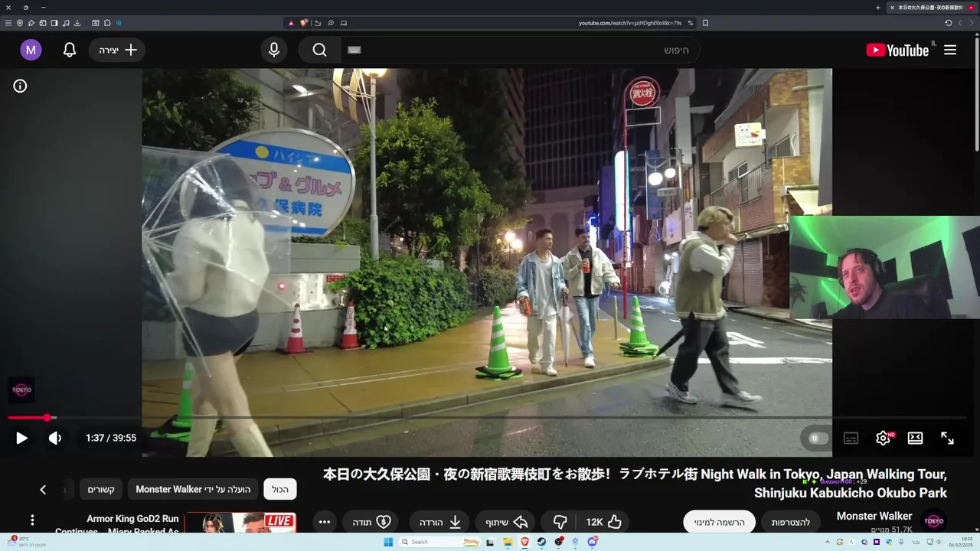This screenshot has height=551, width=980.
Task: Open the Windows Start menu
Action: [x=388, y=543]
